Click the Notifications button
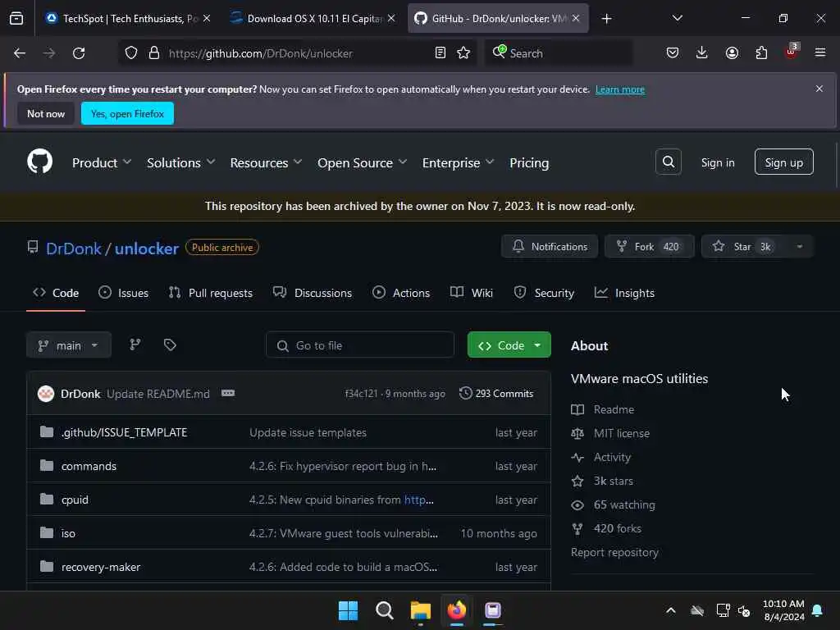The height and width of the screenshot is (630, 840). pyautogui.click(x=550, y=246)
